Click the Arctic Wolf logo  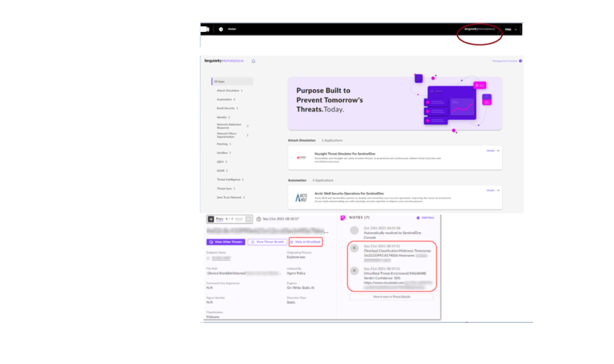tap(301, 197)
